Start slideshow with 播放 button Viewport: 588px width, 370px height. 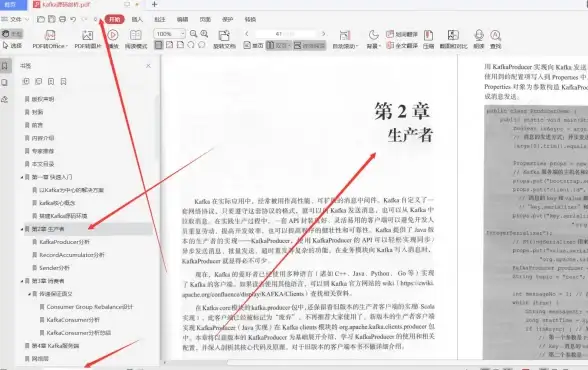pos(113,39)
